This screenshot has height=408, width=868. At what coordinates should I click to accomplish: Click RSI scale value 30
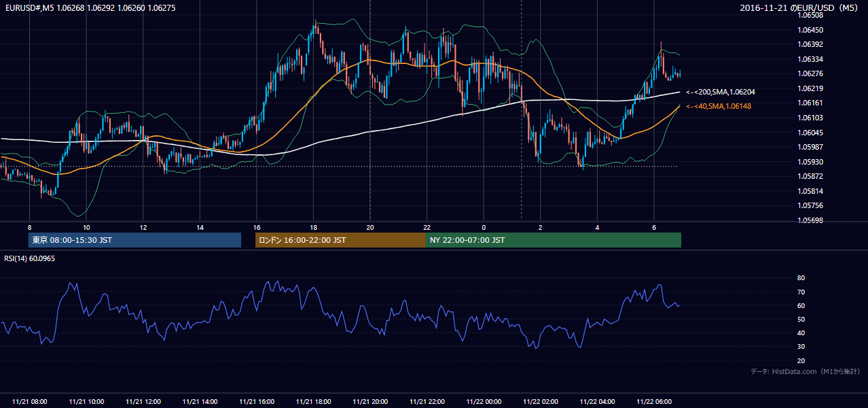[x=801, y=347]
